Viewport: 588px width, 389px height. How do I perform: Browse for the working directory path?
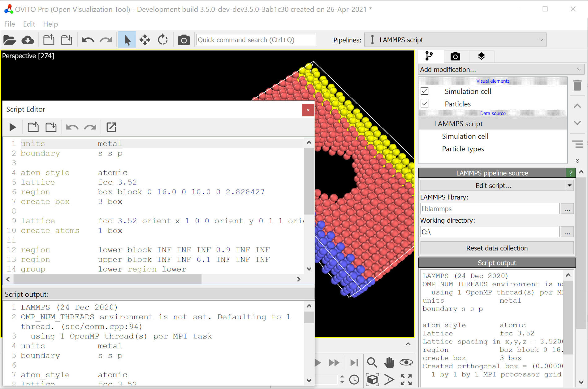click(x=567, y=232)
